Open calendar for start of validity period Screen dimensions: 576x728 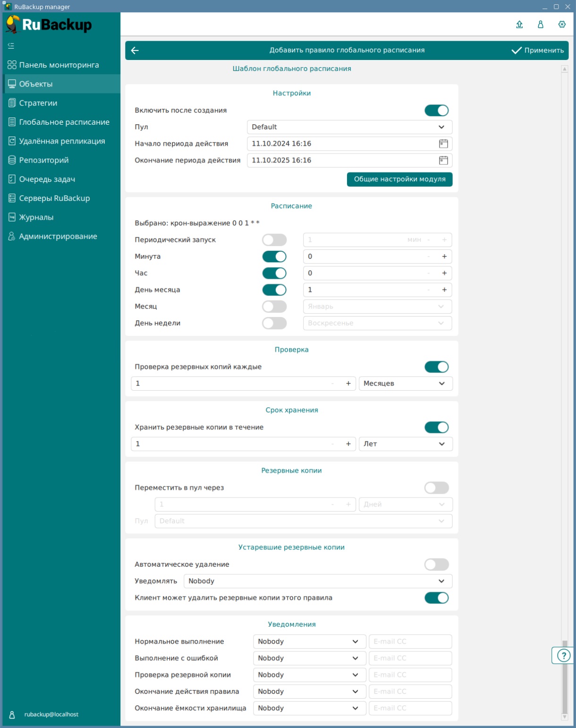(443, 144)
